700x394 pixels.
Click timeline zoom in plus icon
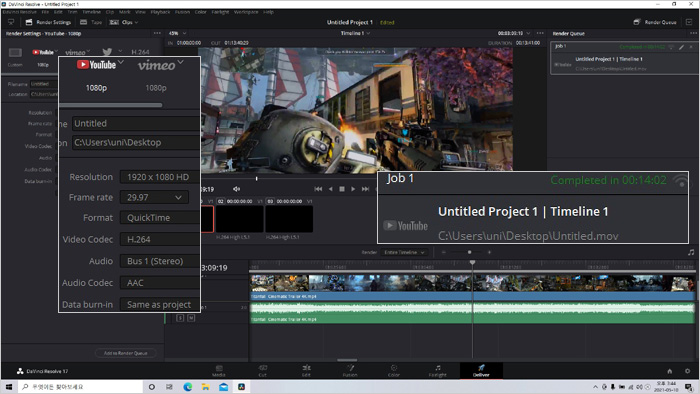click(489, 252)
